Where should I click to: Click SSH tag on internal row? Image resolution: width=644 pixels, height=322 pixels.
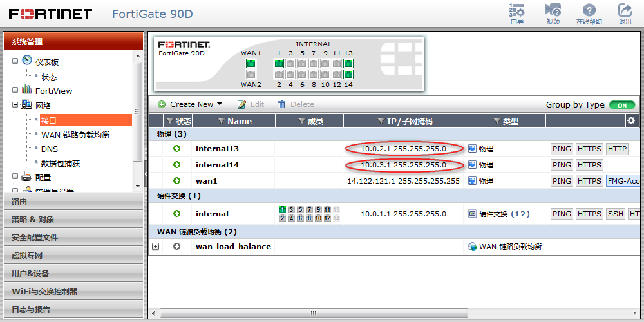pyautogui.click(x=615, y=214)
